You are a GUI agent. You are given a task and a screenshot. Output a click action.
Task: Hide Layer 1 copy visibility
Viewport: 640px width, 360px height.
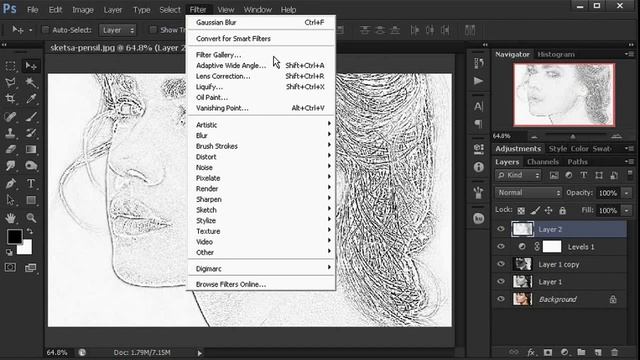tap(501, 264)
